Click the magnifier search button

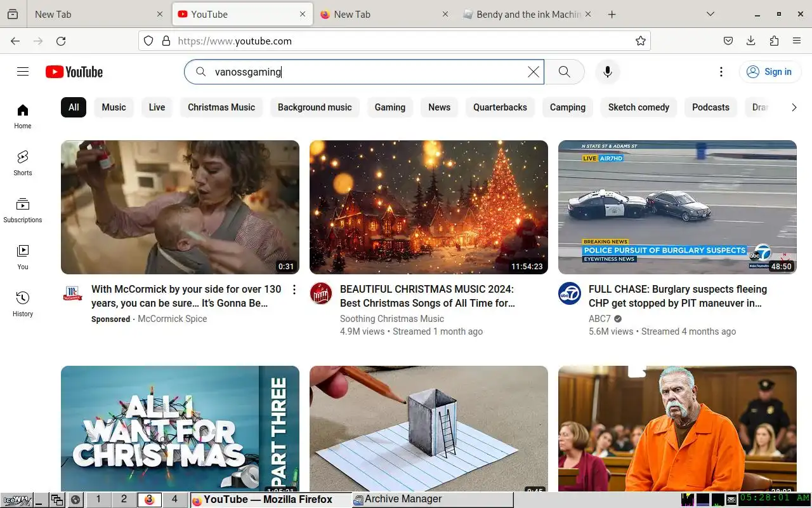click(564, 72)
